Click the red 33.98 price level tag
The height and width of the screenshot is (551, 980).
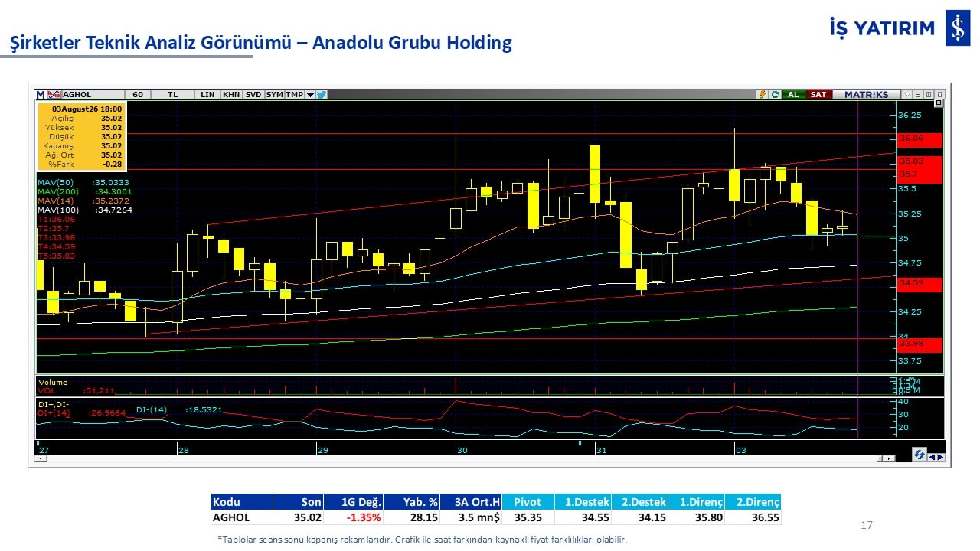tap(920, 344)
